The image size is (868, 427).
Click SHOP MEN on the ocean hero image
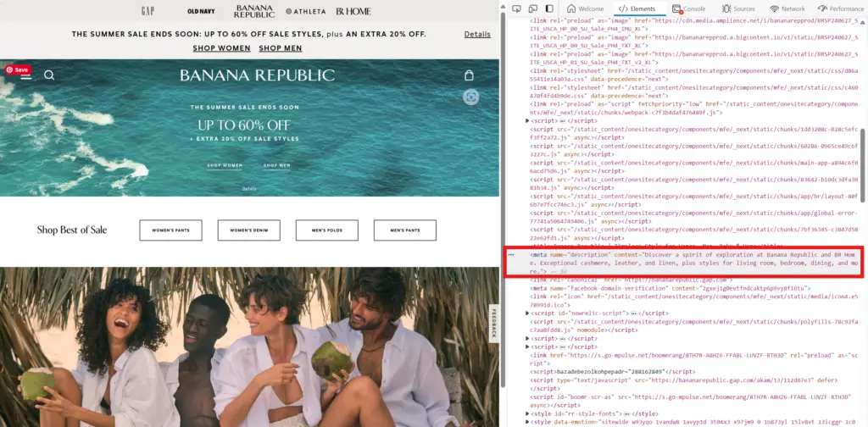click(x=277, y=165)
